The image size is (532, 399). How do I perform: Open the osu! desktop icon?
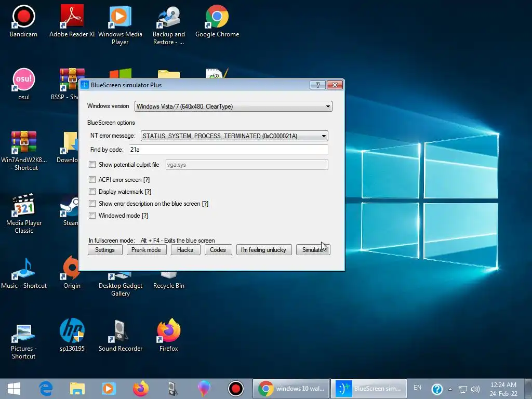pos(24,84)
